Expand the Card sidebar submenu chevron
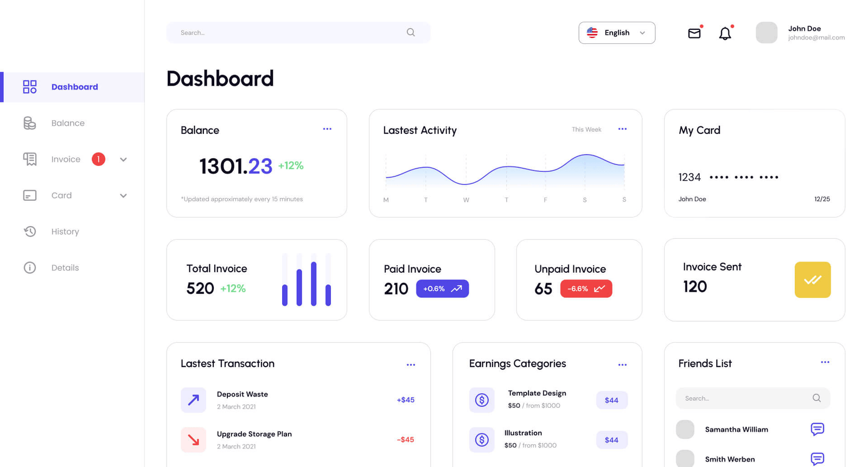This screenshot has width=868, height=467. [123, 196]
